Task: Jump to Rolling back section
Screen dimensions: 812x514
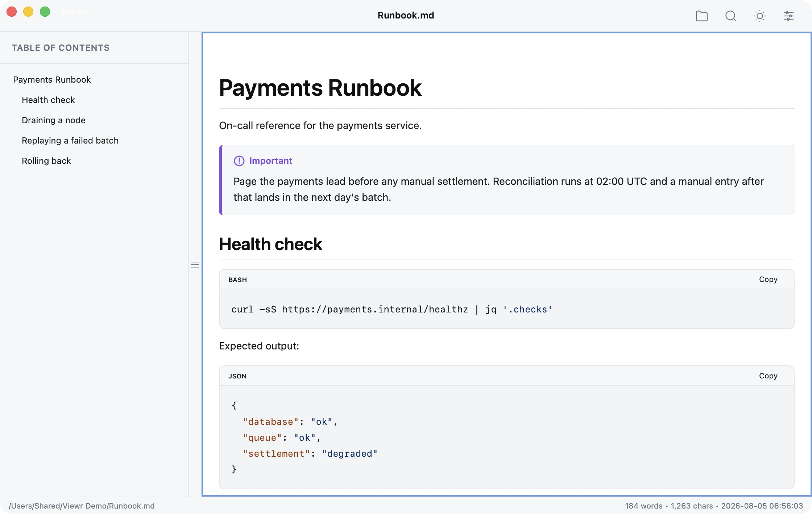Action: 46,161
